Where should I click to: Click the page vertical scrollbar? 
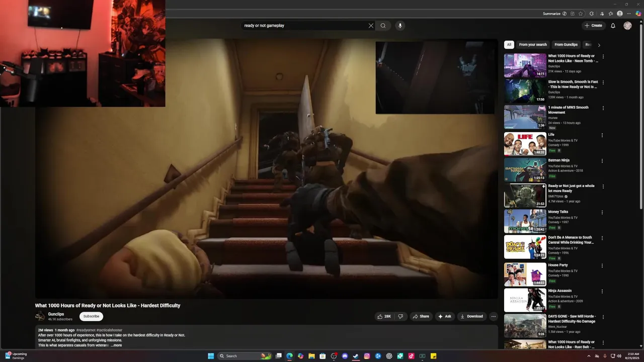(641, 116)
